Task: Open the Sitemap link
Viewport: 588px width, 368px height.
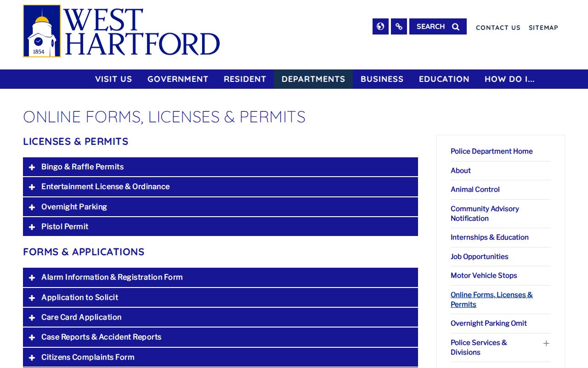Action: point(543,28)
